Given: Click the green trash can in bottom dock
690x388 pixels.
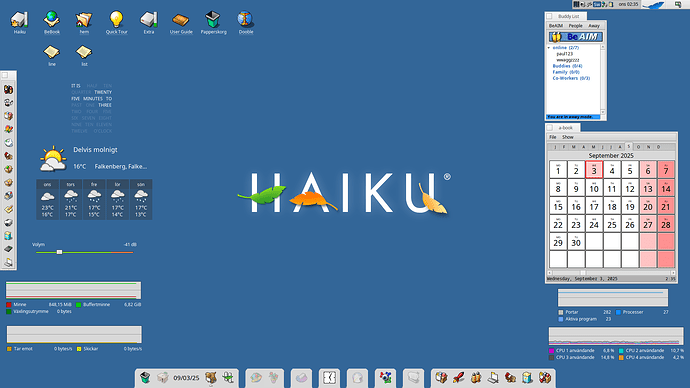Looking at the screenshot, I should tap(145, 377).
